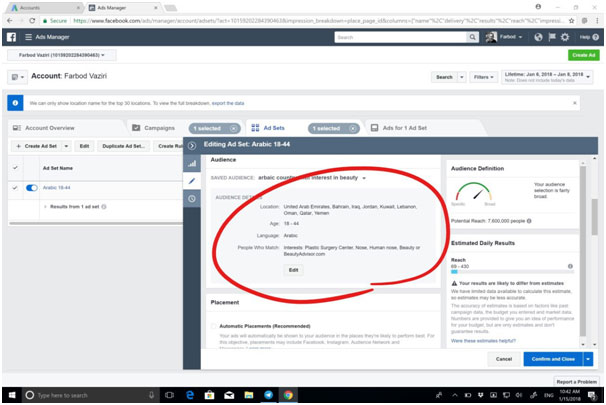
Task: Open the clock history icon in sidebar
Action: 192,198
